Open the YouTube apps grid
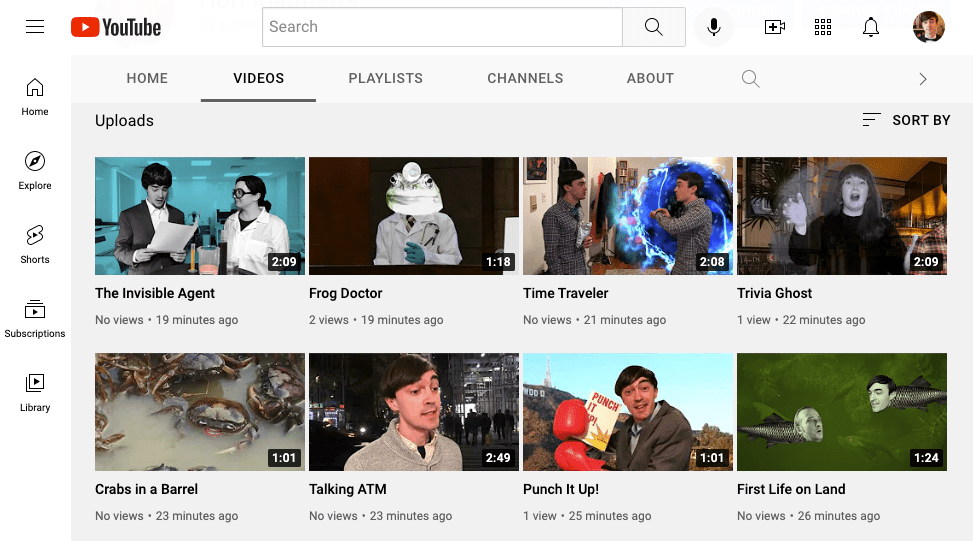 click(823, 27)
